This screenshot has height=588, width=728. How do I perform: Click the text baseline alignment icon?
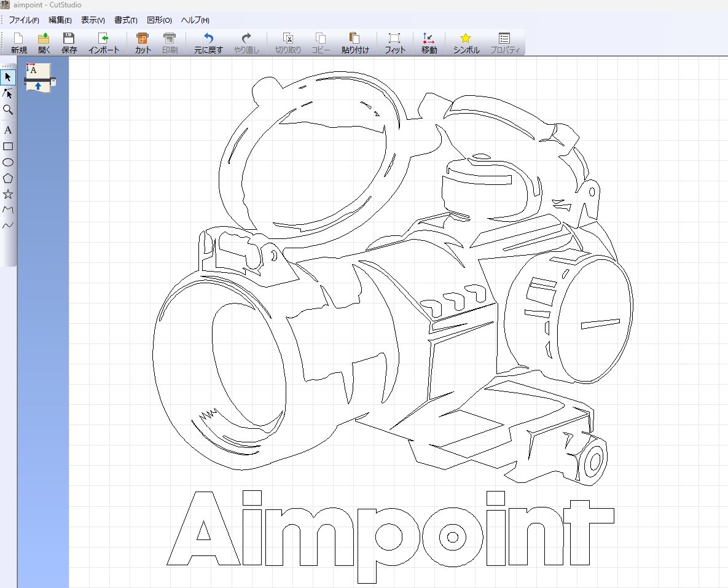(x=39, y=77)
